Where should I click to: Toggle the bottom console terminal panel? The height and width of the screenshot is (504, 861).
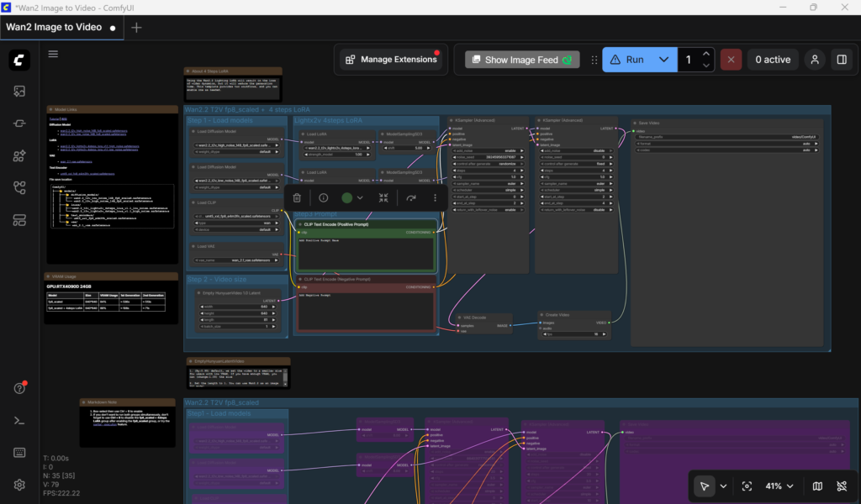pyautogui.click(x=19, y=420)
